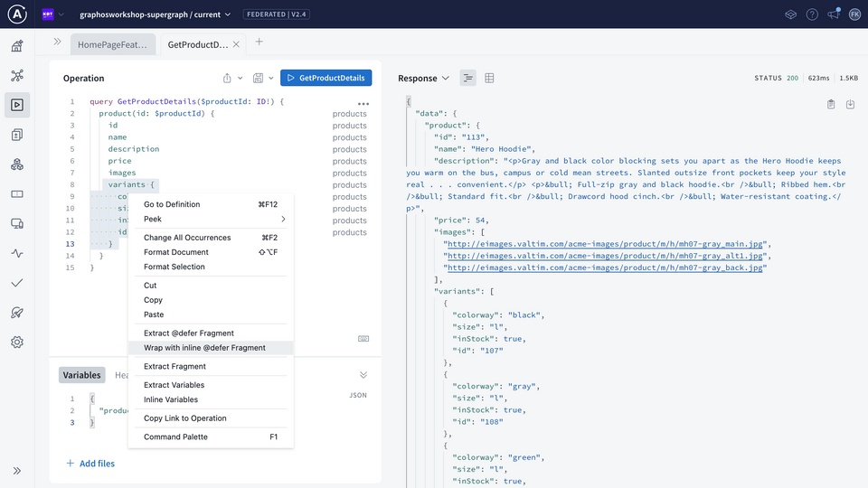Choose Extract Variables menu item

[x=211, y=385]
